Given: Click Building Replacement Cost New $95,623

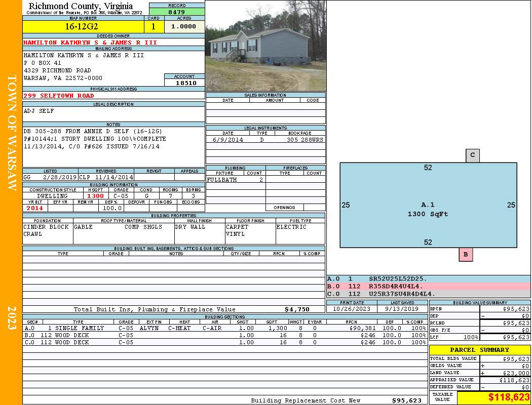Looking at the screenshot, I should point(407,400).
